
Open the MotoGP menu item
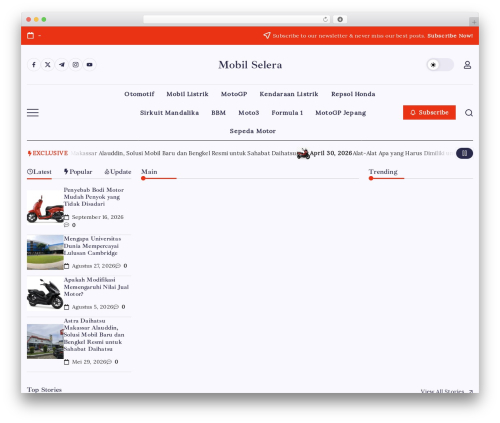[x=234, y=94]
